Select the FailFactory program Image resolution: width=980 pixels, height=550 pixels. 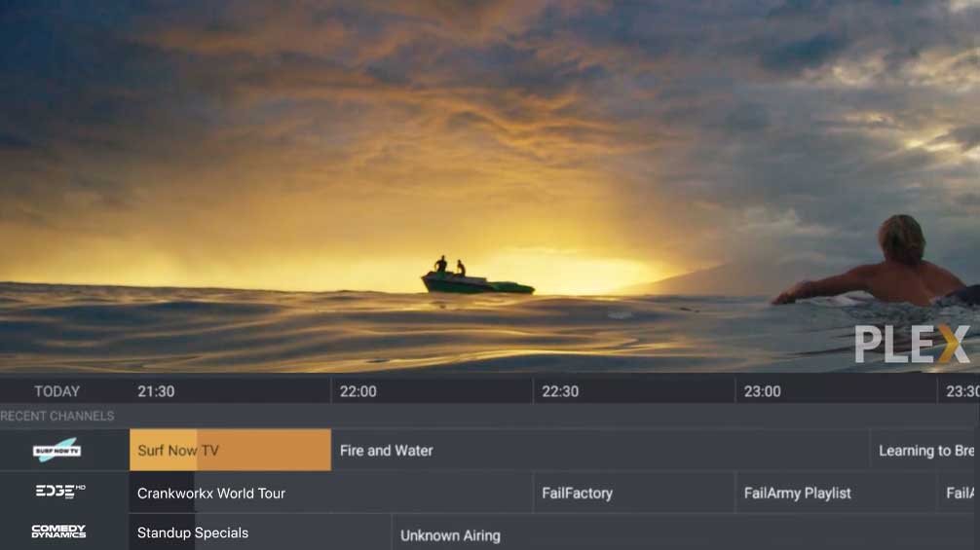pyautogui.click(x=634, y=493)
